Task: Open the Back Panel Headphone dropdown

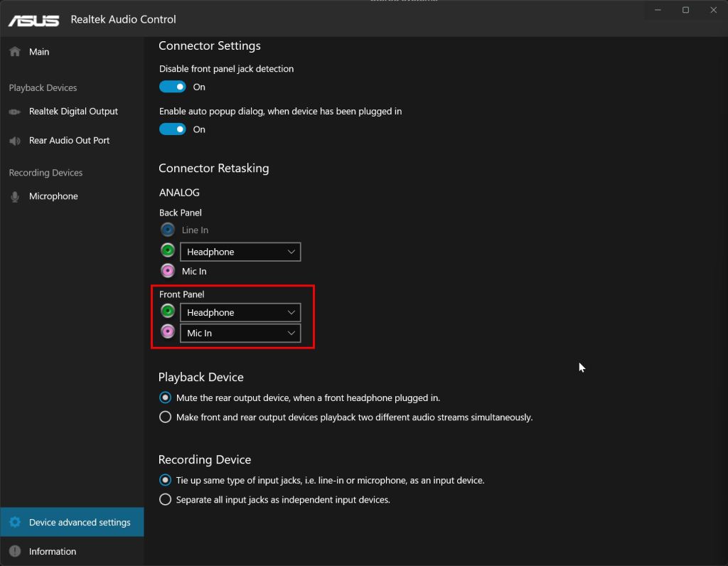Action: click(240, 252)
